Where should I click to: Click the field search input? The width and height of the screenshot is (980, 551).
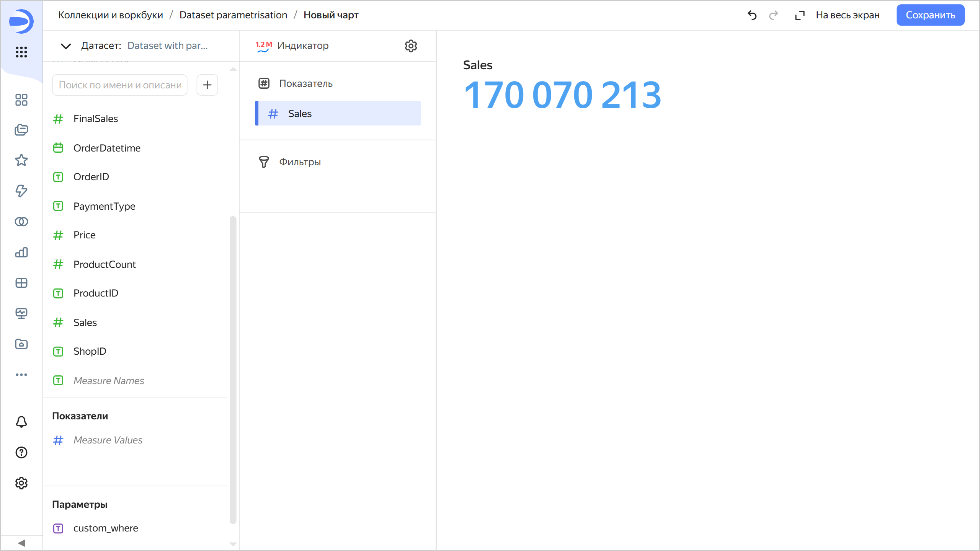point(119,85)
